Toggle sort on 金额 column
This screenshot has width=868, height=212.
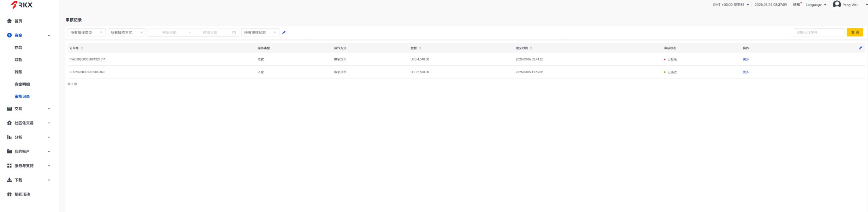(x=420, y=48)
